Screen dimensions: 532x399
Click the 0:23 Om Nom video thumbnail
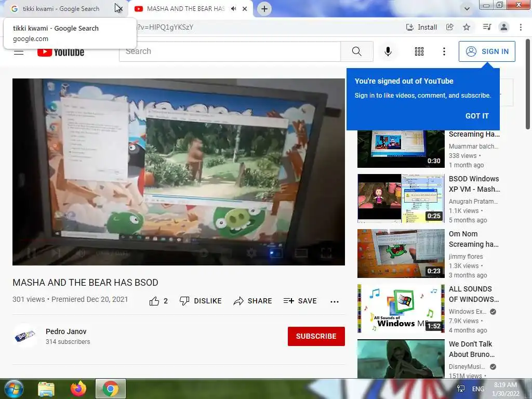(x=401, y=254)
